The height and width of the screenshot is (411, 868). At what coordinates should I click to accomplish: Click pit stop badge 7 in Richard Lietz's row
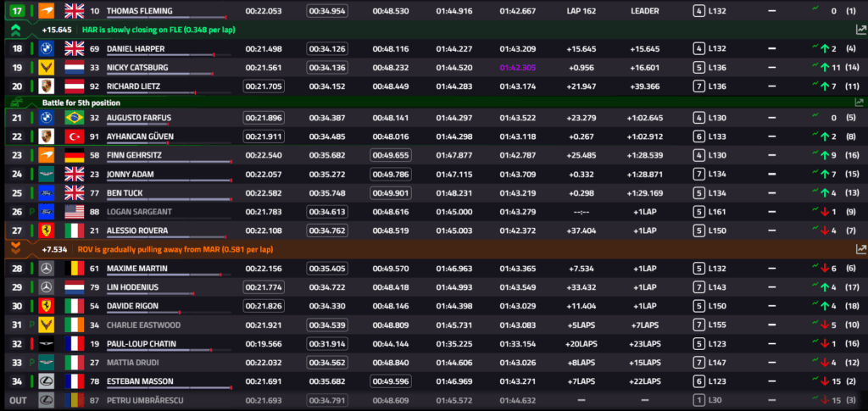click(x=698, y=86)
